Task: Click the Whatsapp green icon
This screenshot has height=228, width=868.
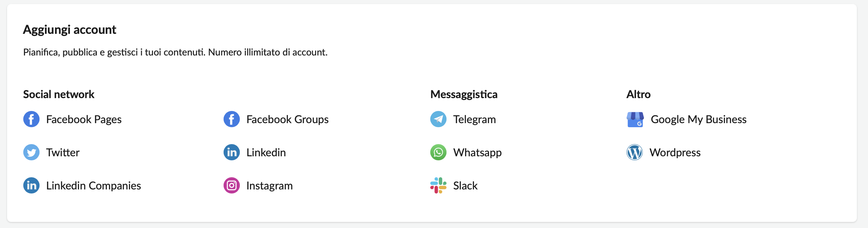Action: pos(438,152)
